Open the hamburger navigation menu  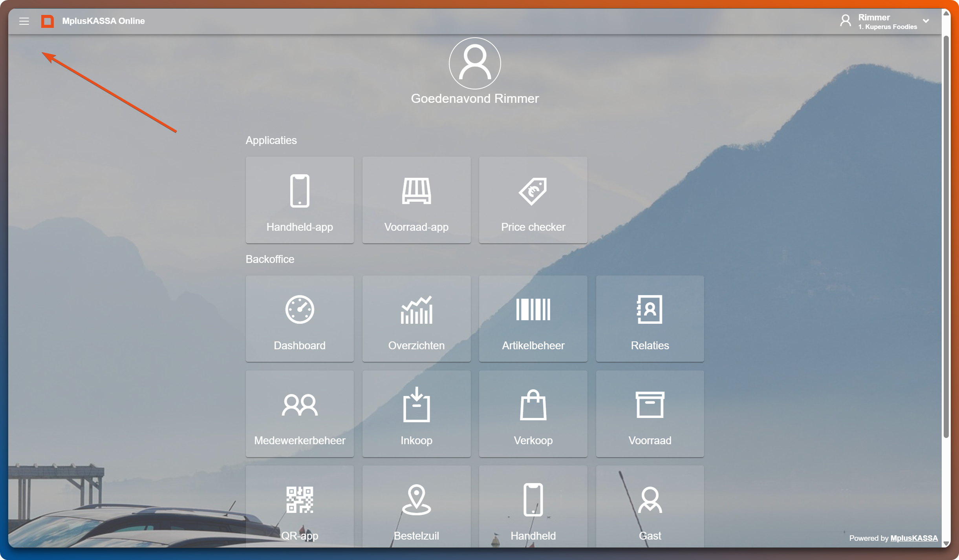(24, 21)
